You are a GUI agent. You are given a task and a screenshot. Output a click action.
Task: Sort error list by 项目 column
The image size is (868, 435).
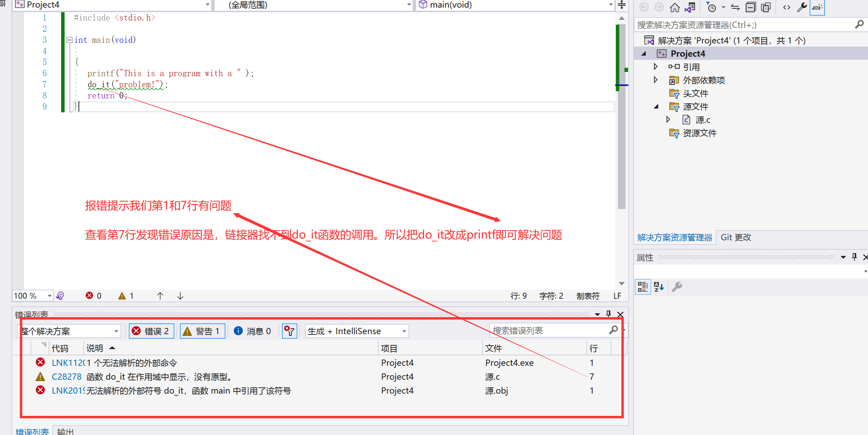pos(430,348)
